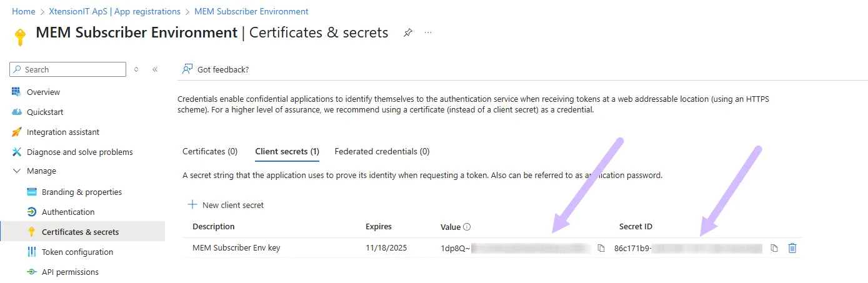Copy the client secret value
Image resolution: width=868 pixels, height=283 pixels.
[601, 248]
